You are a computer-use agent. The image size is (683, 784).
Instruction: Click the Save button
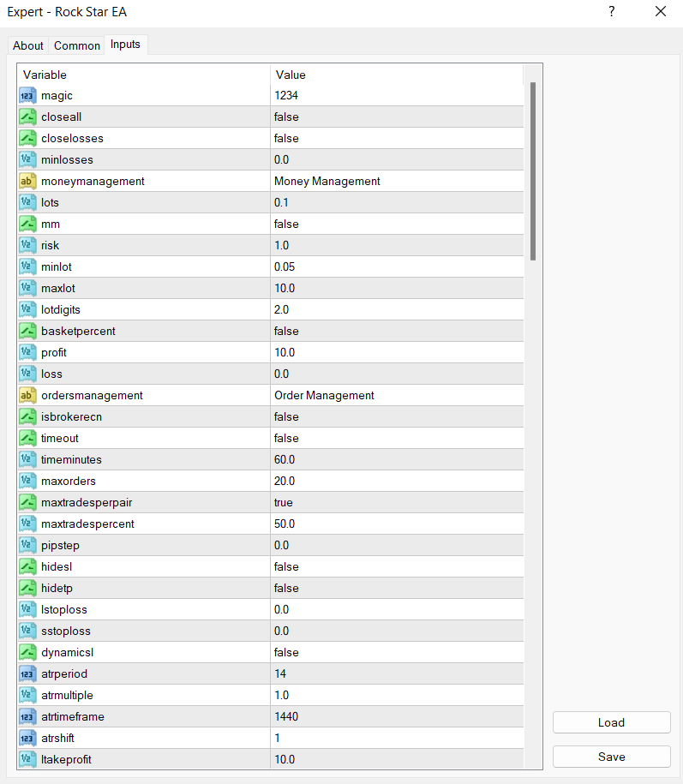pyautogui.click(x=612, y=757)
